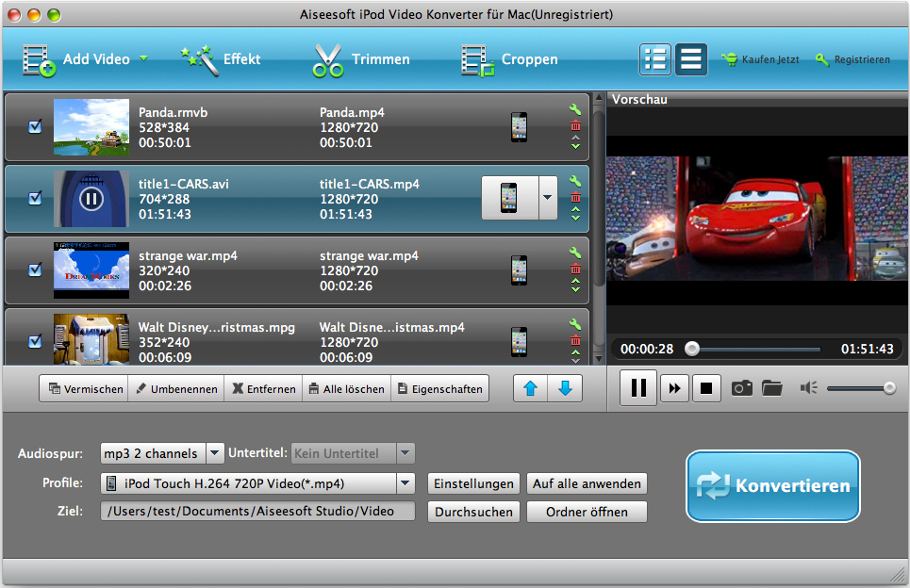Select strange war.mp4 output filename text
The image size is (910, 588).
[x=369, y=255]
